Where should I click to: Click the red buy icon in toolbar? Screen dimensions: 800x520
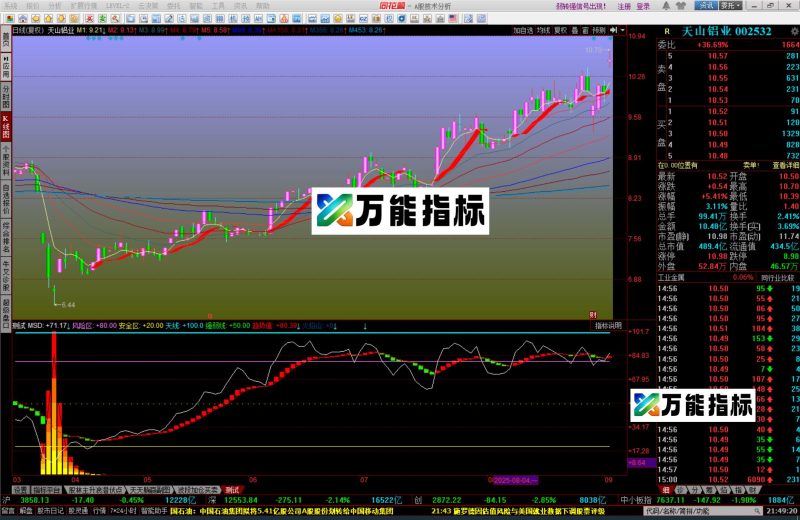89,19
